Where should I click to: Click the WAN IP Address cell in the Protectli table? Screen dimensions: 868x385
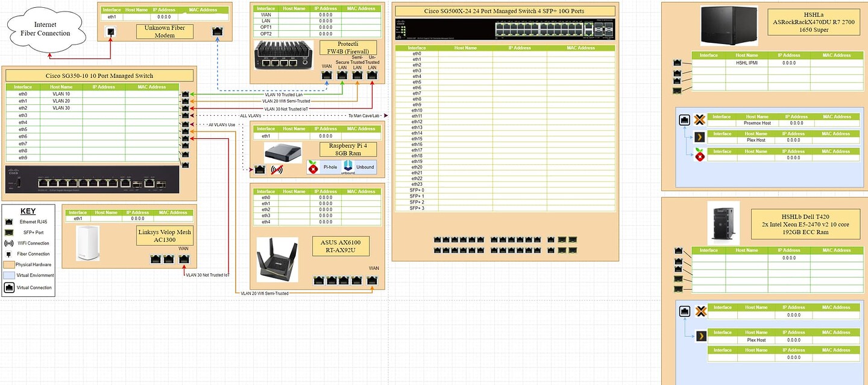tap(325, 14)
